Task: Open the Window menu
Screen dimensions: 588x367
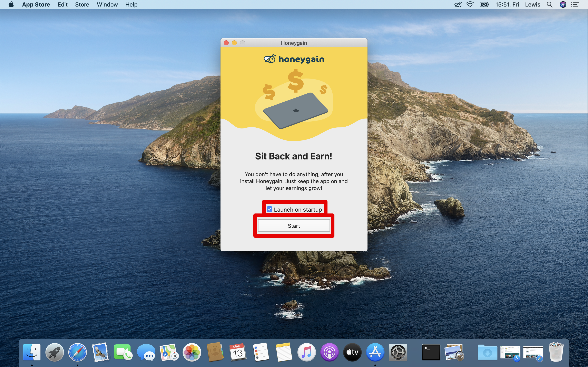Action: (107, 5)
